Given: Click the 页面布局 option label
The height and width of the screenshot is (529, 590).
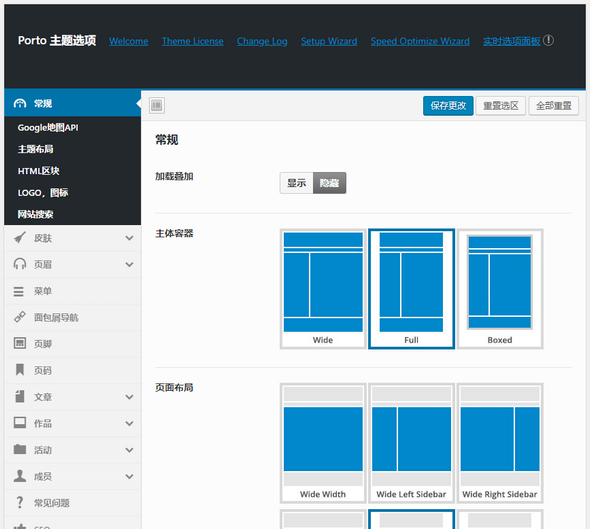Looking at the screenshot, I should click(174, 388).
